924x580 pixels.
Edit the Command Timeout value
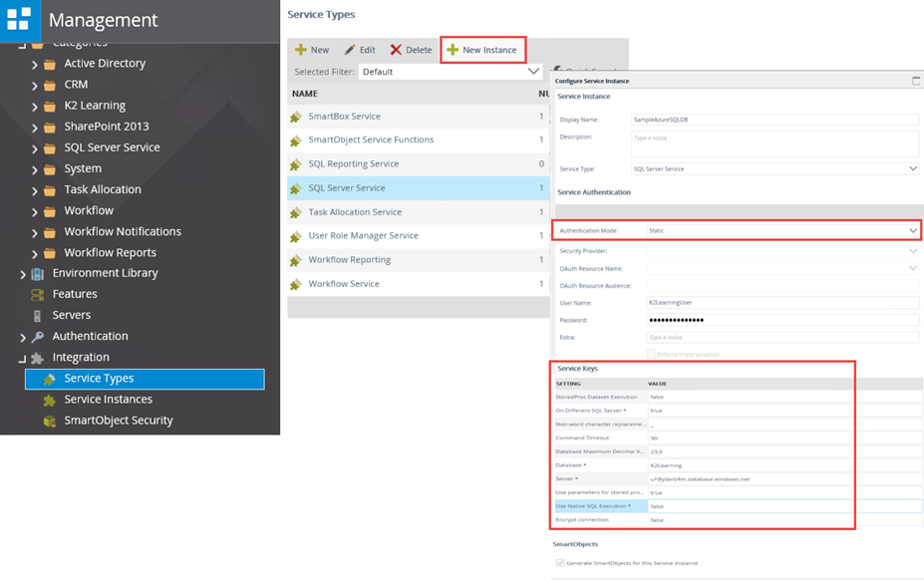[784, 437]
